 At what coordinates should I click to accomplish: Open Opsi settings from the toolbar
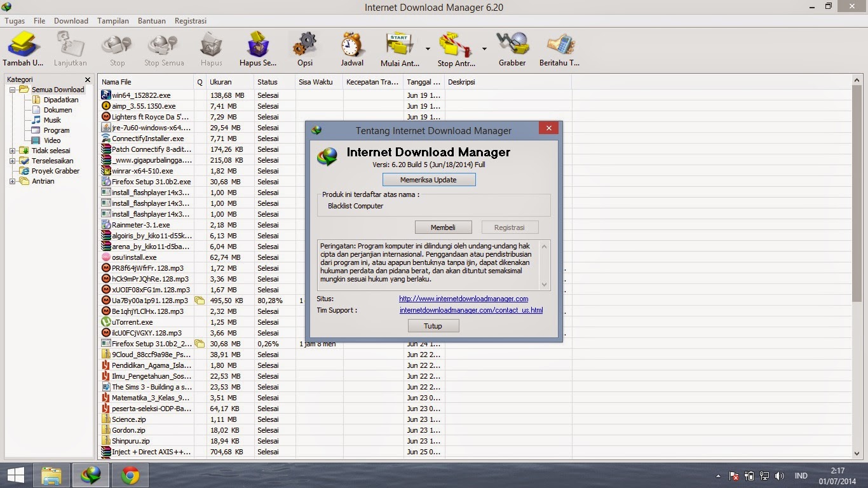click(x=305, y=44)
